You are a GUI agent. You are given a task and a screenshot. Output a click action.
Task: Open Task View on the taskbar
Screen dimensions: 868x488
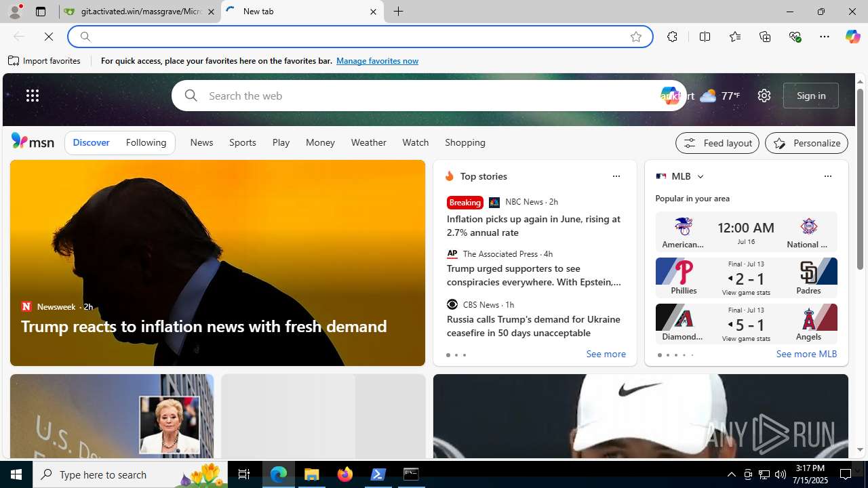(x=244, y=474)
